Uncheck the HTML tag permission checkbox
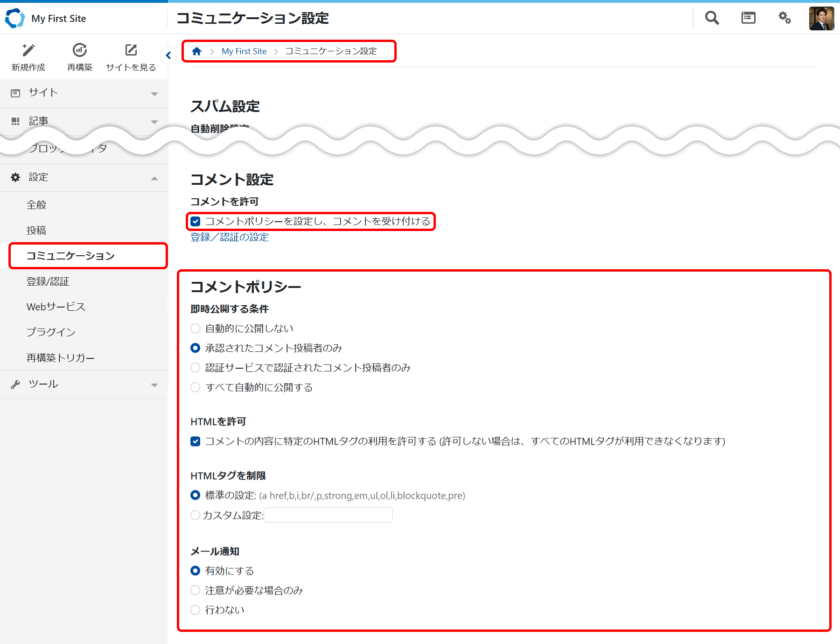840x644 pixels. [196, 441]
